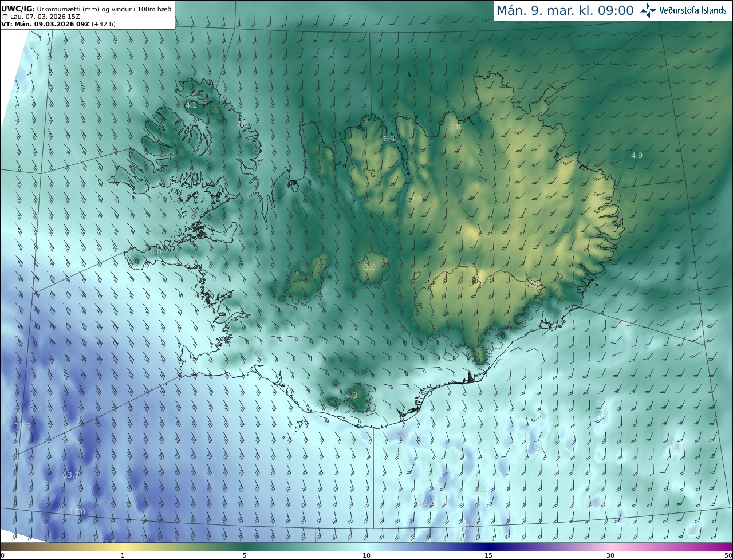
Task: Click the 13.7 value in the southwest ocean
Action: [71, 475]
